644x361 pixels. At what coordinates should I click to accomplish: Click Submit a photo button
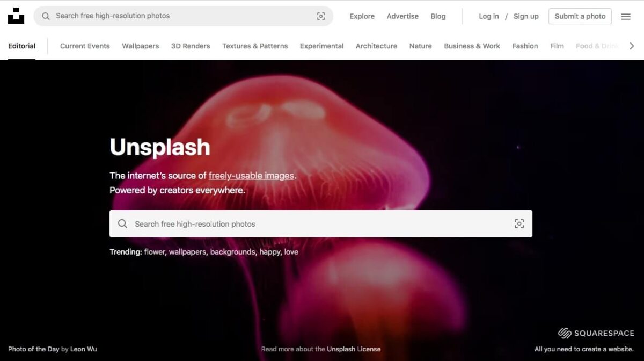click(580, 16)
